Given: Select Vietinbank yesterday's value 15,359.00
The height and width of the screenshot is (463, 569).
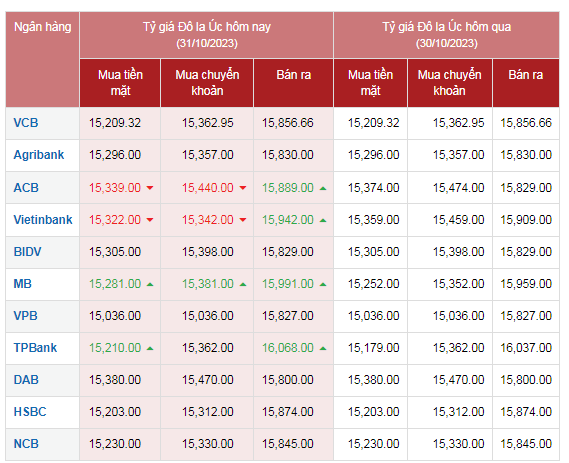Looking at the screenshot, I should [373, 220].
